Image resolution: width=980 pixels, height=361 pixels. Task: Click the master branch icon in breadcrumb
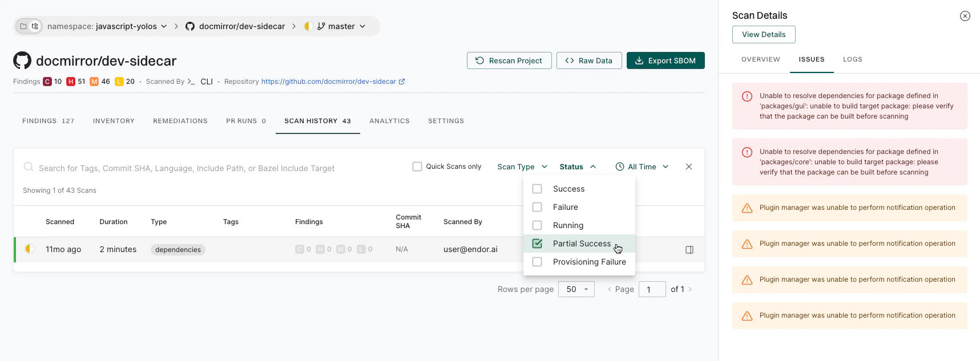pos(321,26)
